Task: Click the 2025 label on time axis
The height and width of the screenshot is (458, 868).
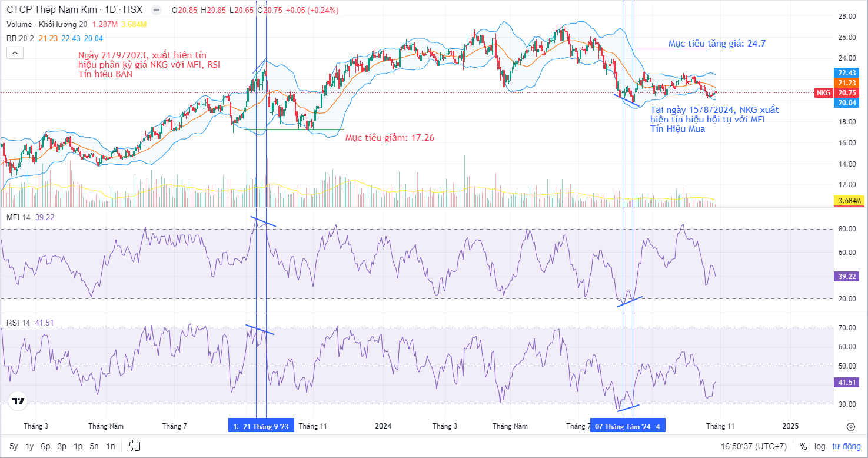Action: 790,426
